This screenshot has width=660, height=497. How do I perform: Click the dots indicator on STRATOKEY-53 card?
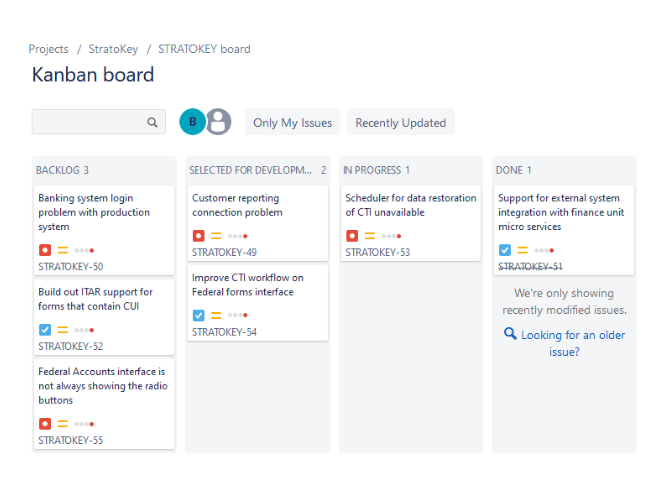tap(391, 236)
